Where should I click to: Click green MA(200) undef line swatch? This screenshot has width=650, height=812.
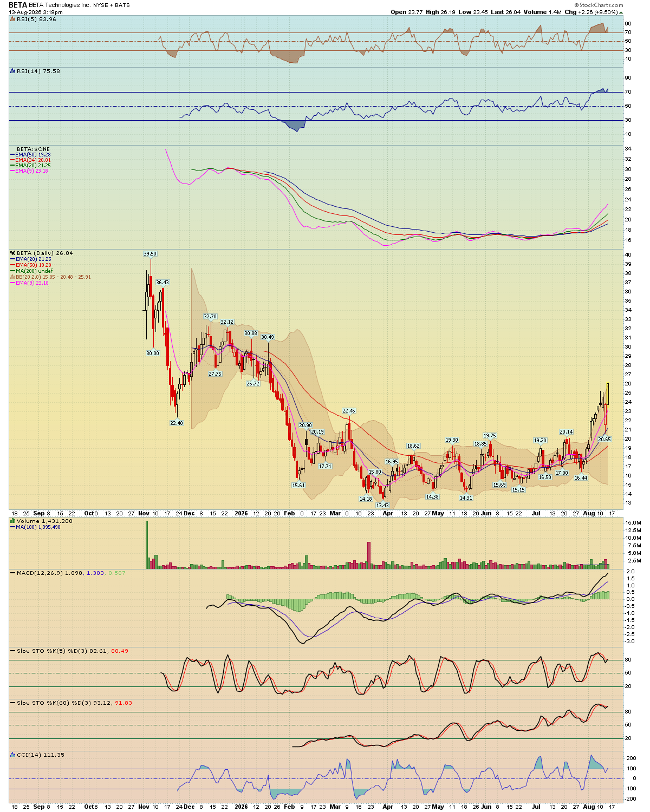click(x=13, y=271)
